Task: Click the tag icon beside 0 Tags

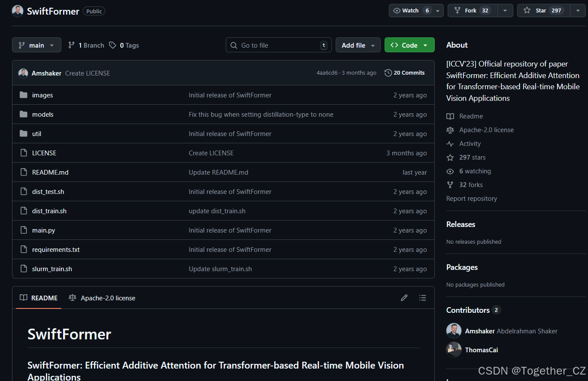Action: coord(112,45)
